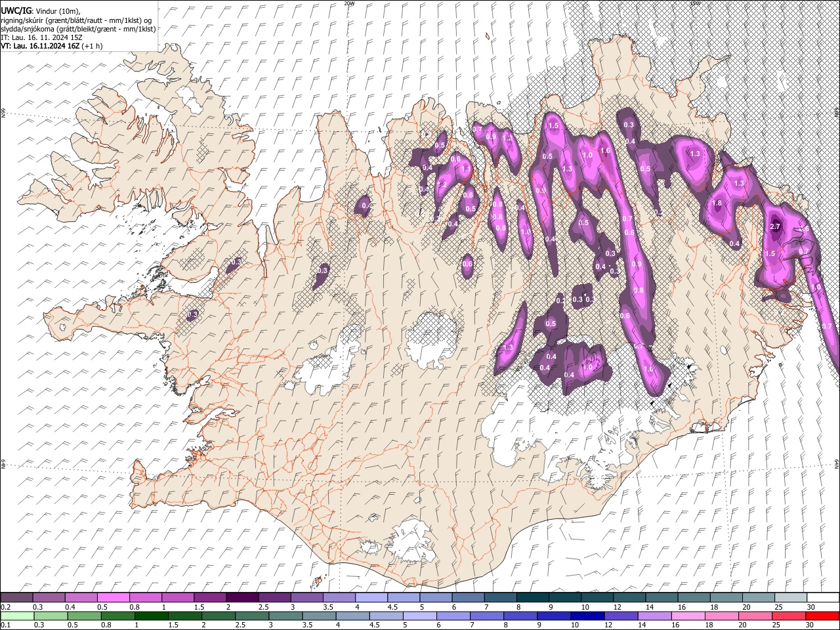Pick the top legend dark teal 8 swatch
The width and height of the screenshot is (840, 630).
tap(532, 597)
